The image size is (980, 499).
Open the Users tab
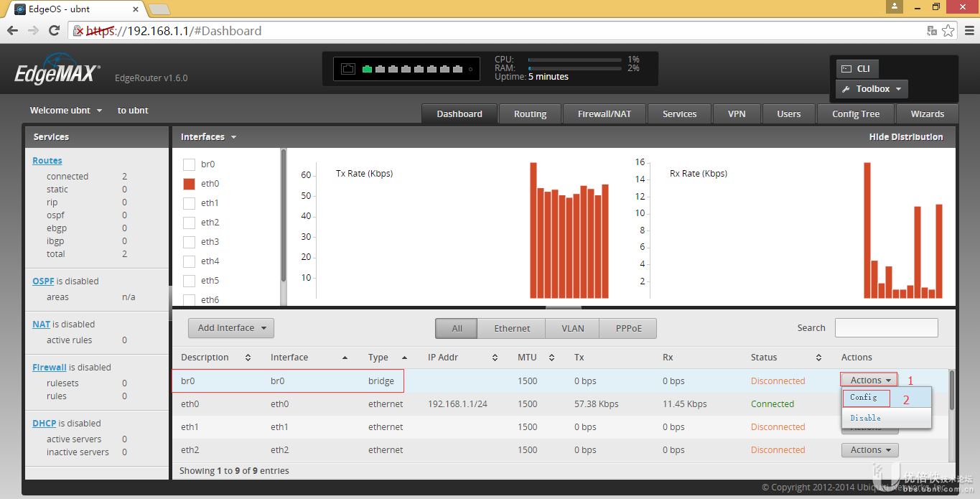789,114
